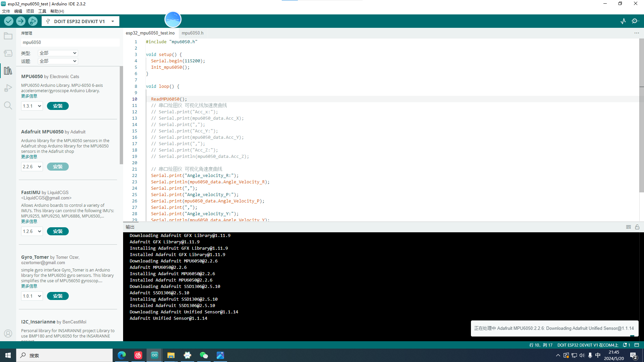Image resolution: width=644 pixels, height=362 pixels.
Task: Click the code editor vertical scrollbar
Action: (x=641, y=117)
